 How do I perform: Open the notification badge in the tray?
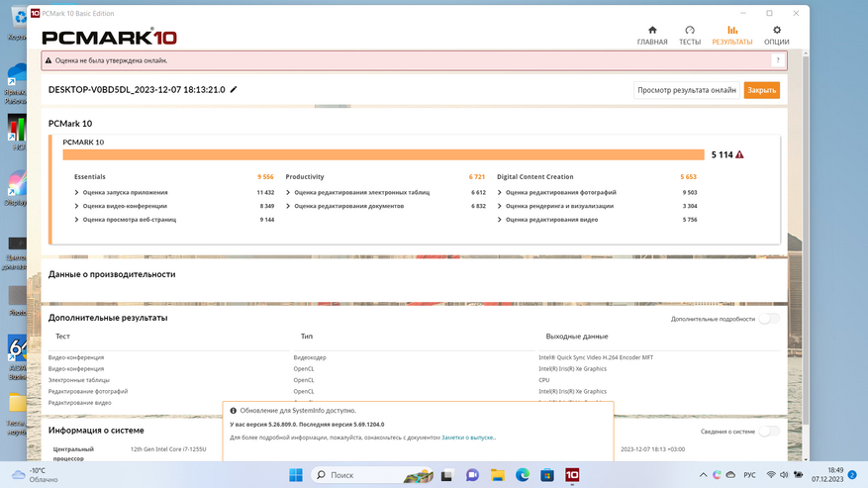[x=852, y=475]
